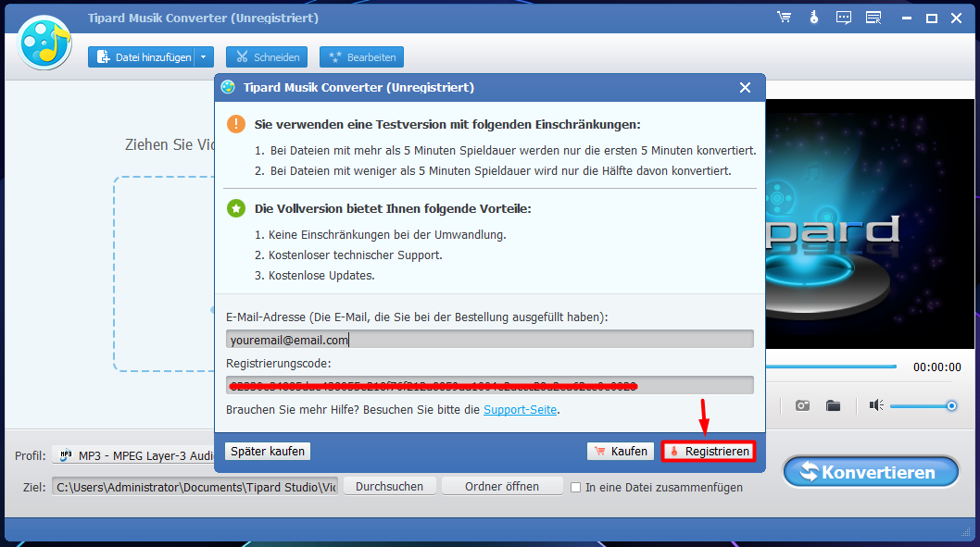The width and height of the screenshot is (980, 547).
Task: Click the Bearbeiten toolbar button
Action: coord(362,56)
